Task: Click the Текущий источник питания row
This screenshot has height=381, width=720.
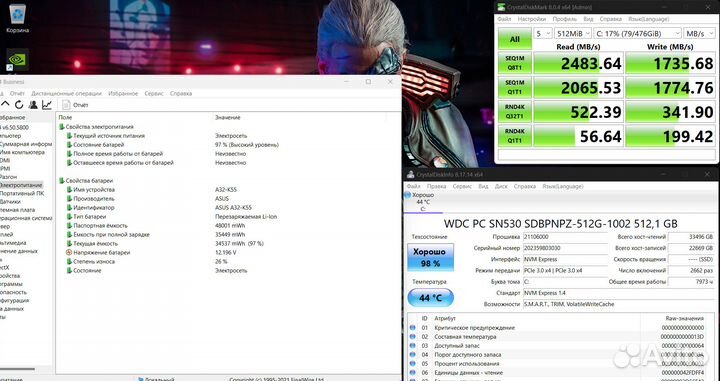Action: (x=228, y=136)
